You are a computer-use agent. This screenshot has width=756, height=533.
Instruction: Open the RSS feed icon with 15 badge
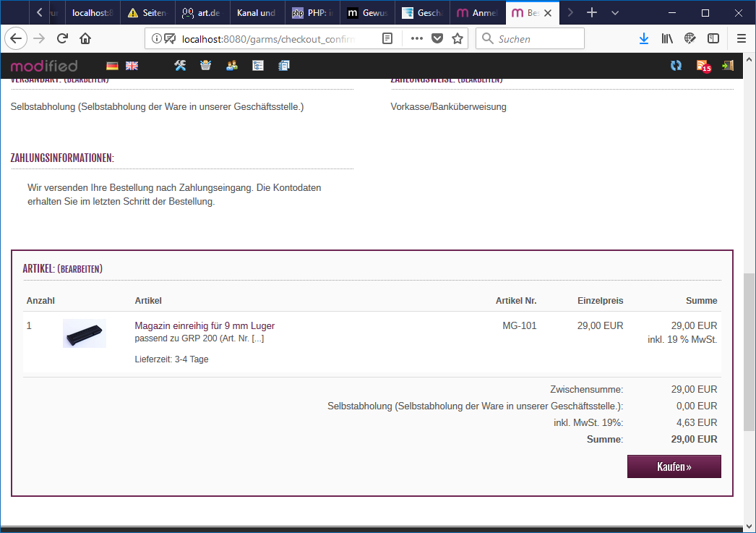tap(703, 66)
